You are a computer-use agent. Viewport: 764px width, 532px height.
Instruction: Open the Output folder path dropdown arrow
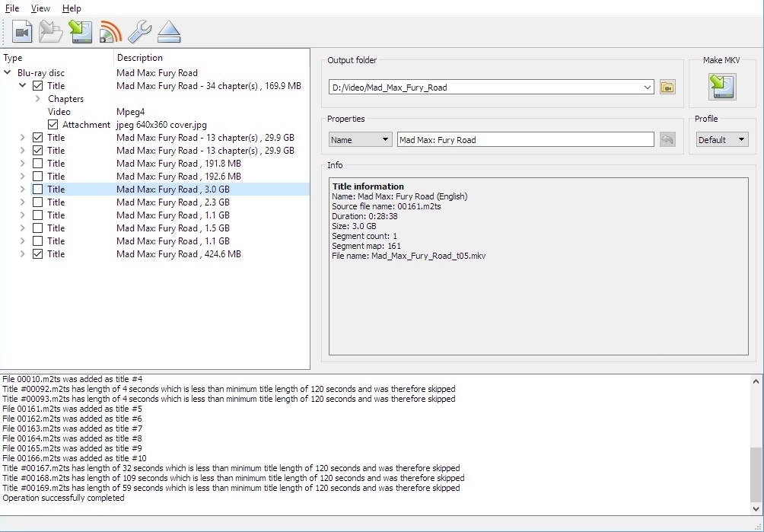648,87
